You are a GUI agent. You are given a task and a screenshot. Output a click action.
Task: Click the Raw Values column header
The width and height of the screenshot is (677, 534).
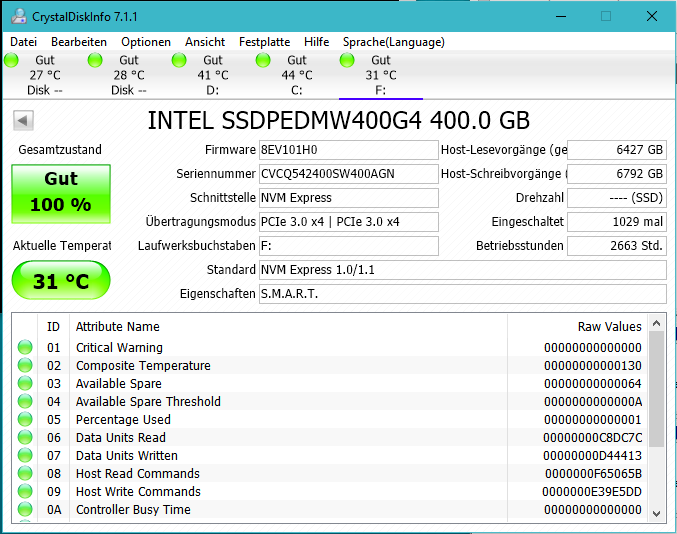[609, 327]
